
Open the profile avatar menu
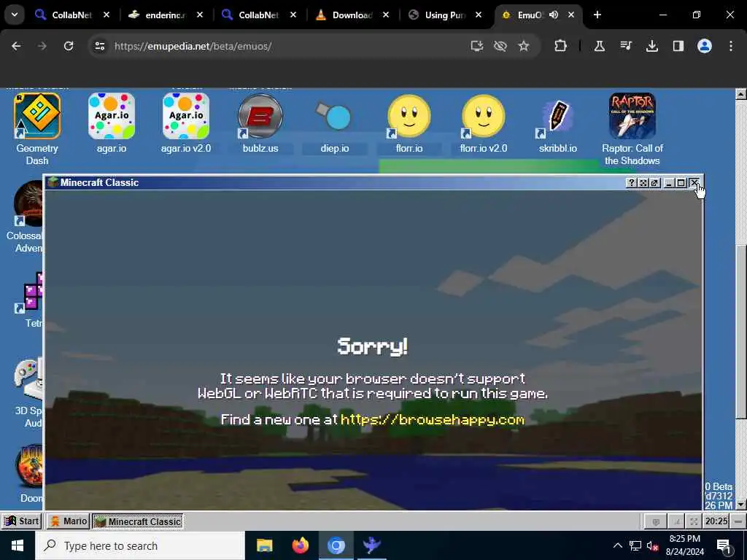tap(705, 46)
